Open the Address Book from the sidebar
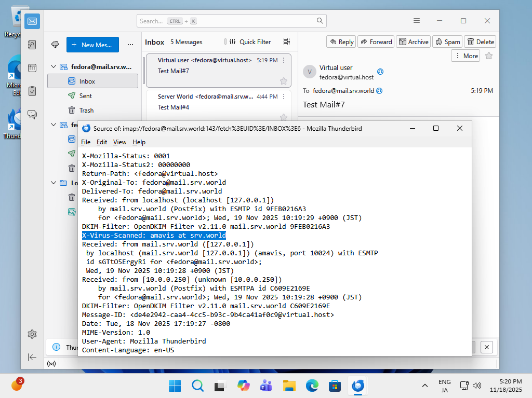The width and height of the screenshot is (532, 398). (32, 45)
